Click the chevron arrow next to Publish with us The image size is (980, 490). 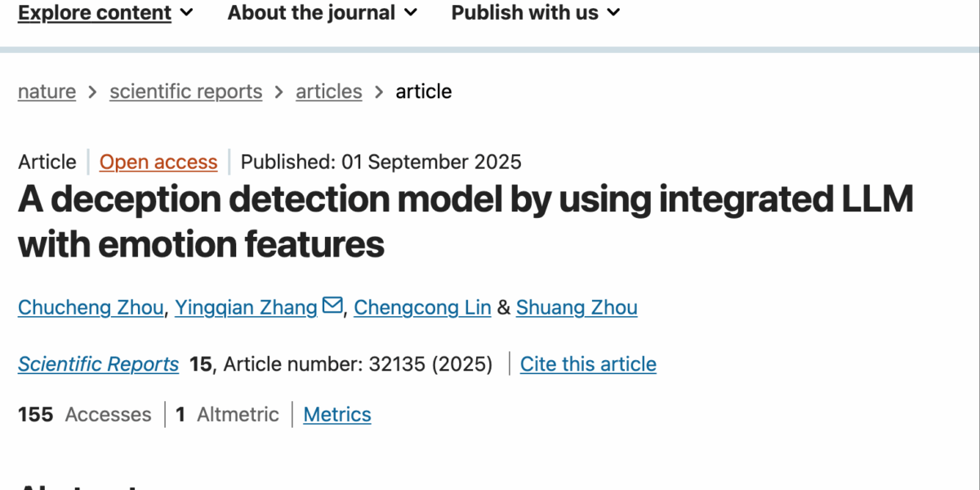[613, 13]
